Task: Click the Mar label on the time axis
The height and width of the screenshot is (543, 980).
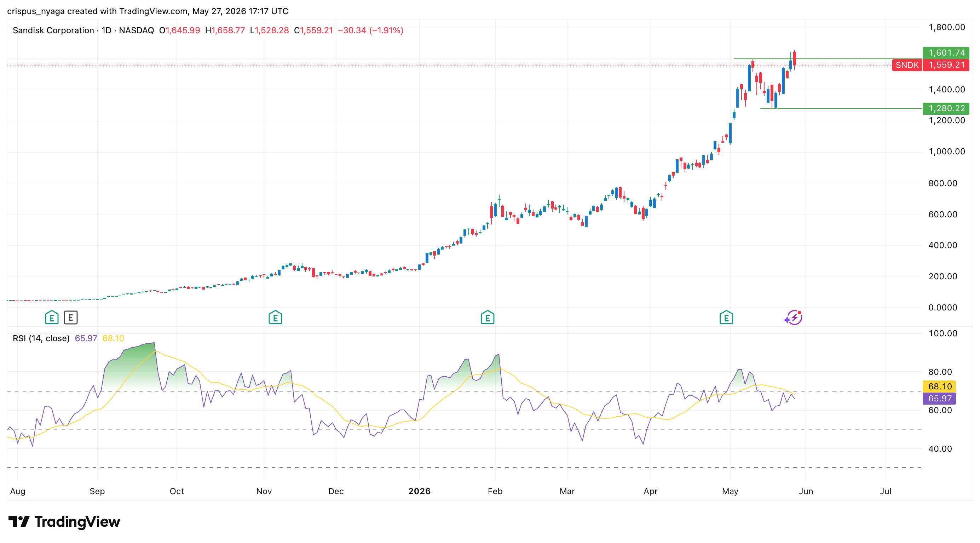Action: point(567,491)
